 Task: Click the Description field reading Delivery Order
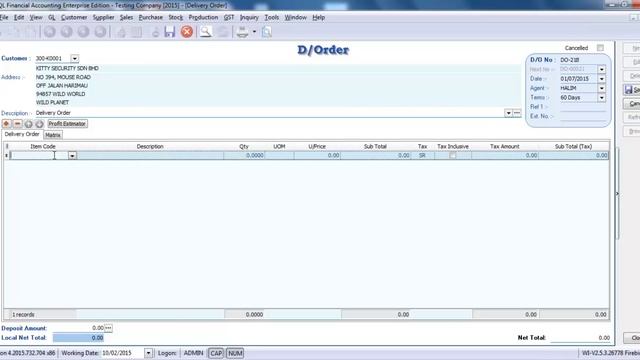click(x=269, y=113)
